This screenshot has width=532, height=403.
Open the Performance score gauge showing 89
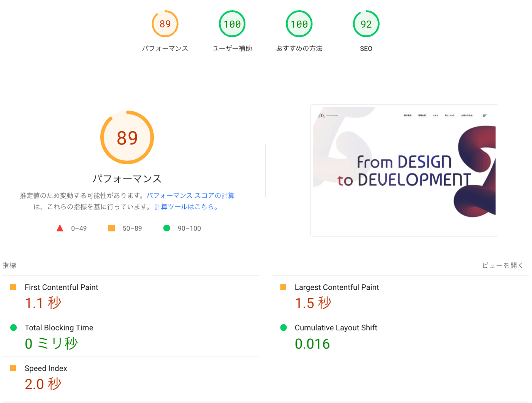pyautogui.click(x=165, y=24)
